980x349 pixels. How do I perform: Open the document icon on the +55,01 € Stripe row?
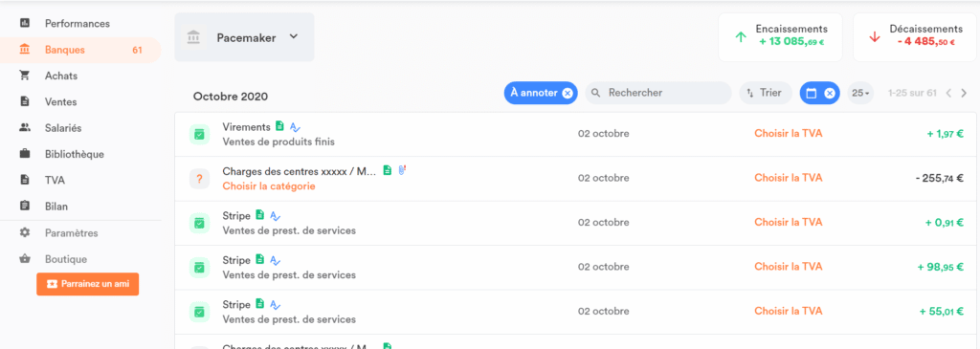[x=260, y=304]
